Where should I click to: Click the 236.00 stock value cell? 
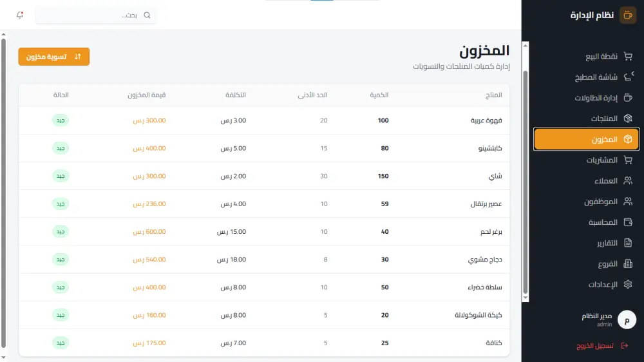point(149,204)
